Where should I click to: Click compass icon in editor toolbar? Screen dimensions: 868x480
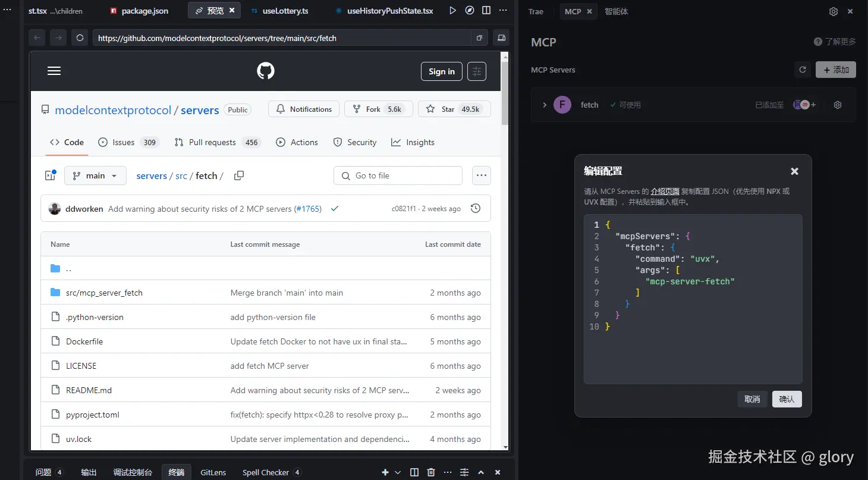[x=470, y=11]
